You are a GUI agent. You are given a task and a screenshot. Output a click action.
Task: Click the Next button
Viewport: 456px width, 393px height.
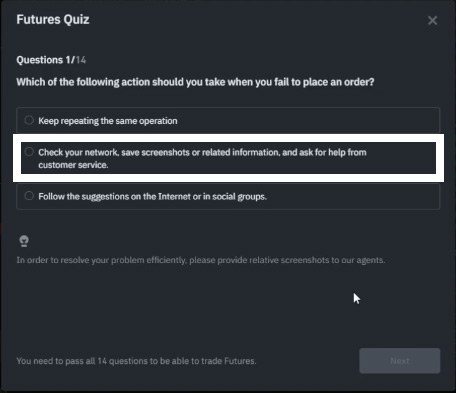(x=400, y=361)
